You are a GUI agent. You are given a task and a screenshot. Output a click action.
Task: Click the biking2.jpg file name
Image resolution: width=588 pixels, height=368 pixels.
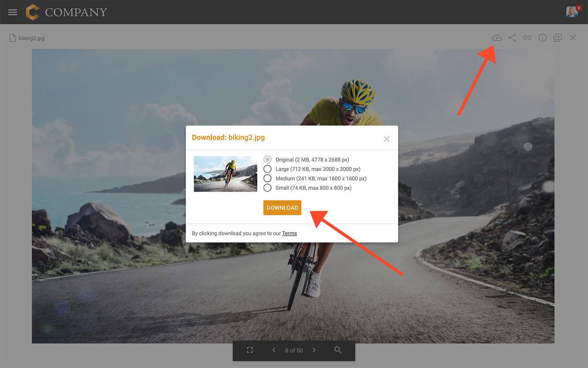pos(32,38)
